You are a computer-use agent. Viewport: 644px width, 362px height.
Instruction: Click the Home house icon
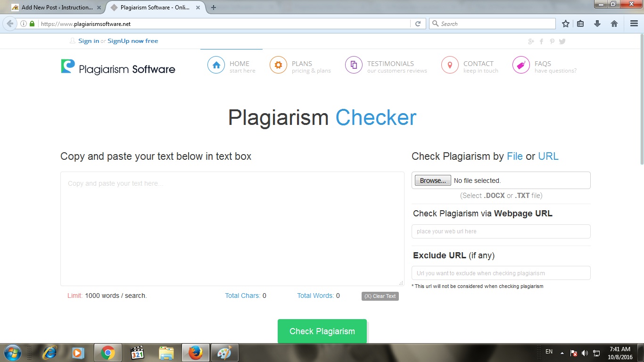point(216,65)
